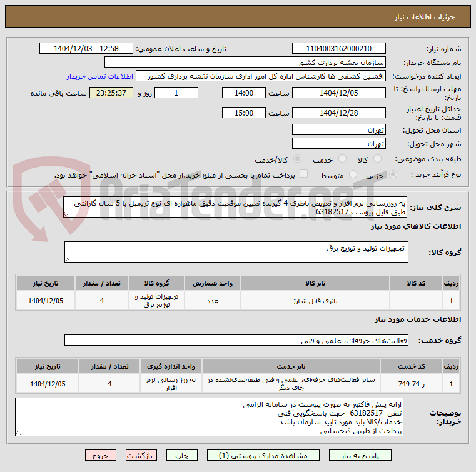Click the به روز رسانی نرم افزار cell
The height and width of the screenshot is (472, 476).
click(171, 384)
